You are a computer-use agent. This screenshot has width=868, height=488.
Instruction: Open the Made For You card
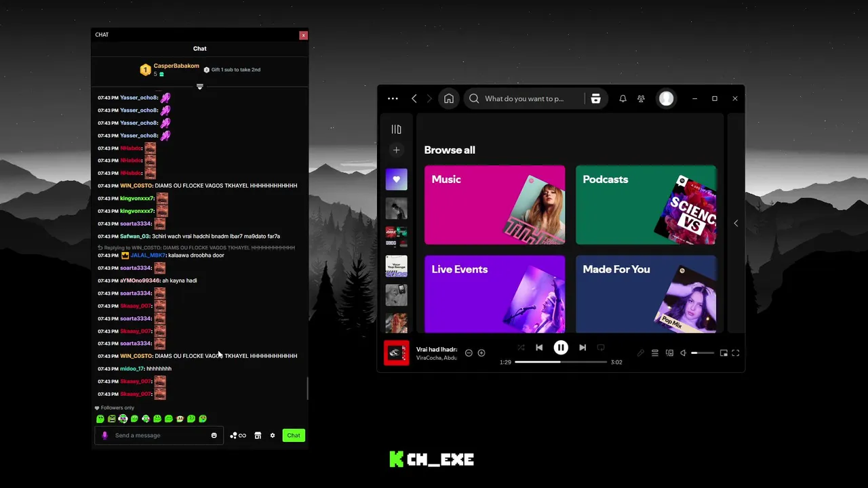[646, 293]
